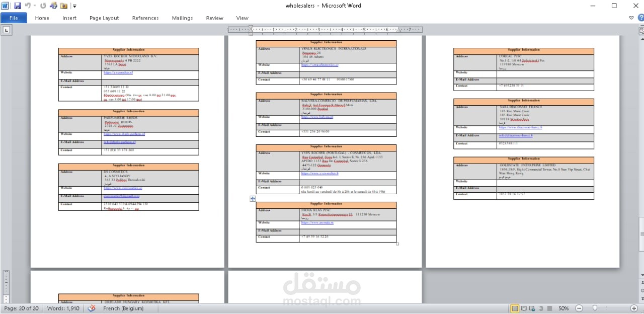644x314 pixels.
Task: Click "GOLDSTATE ENTERPRISE LIMITED" address text
Action: pos(527,165)
